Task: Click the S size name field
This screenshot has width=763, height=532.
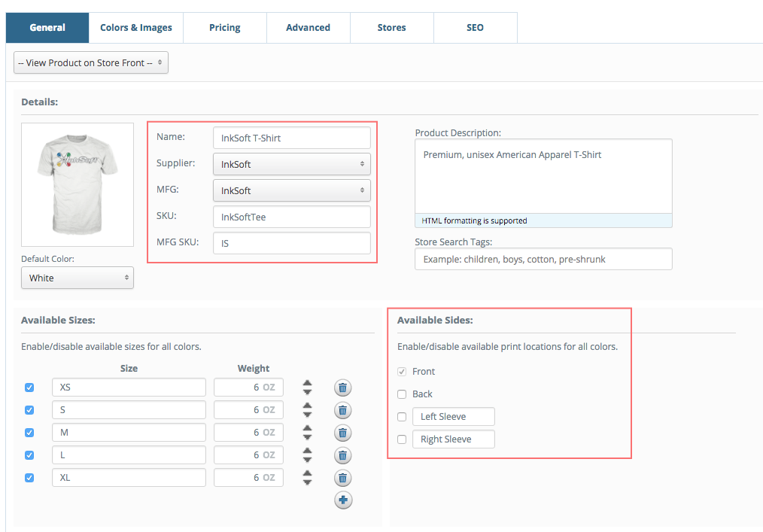Action: point(129,410)
